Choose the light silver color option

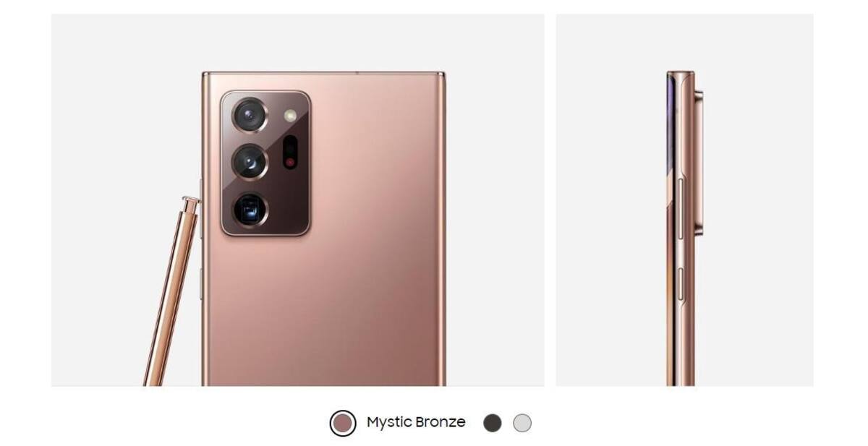click(522, 423)
